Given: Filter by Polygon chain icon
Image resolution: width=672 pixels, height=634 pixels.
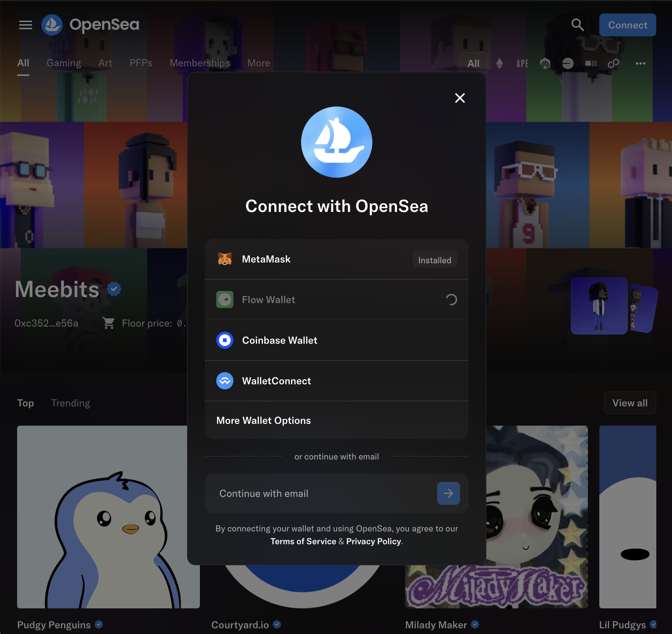Looking at the screenshot, I should (614, 63).
